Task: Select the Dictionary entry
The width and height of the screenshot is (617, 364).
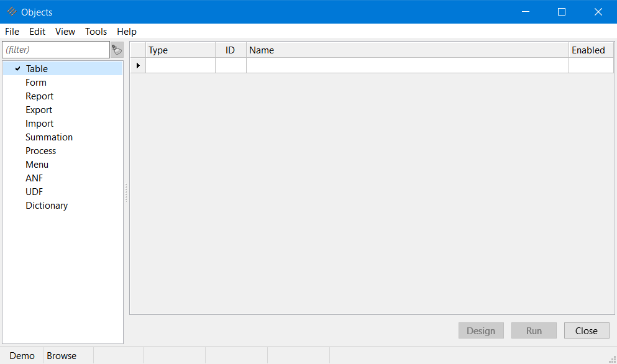Action: tap(47, 206)
